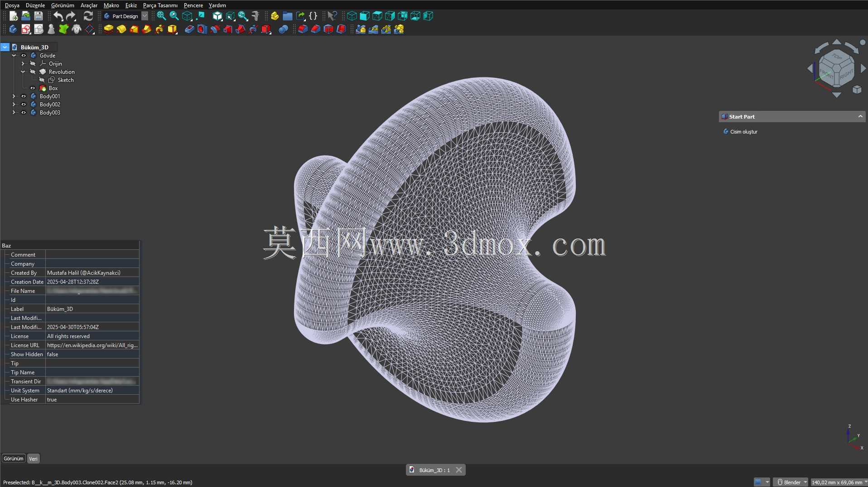Toggle visibility eye of Body003
The height and width of the screenshot is (487, 868).
pos(24,113)
